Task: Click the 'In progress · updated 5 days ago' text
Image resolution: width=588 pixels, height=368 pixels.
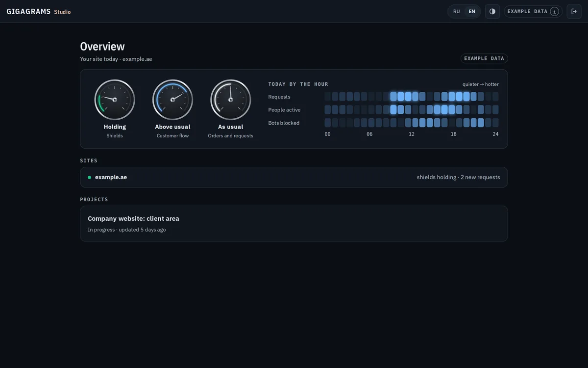Action: click(x=127, y=230)
